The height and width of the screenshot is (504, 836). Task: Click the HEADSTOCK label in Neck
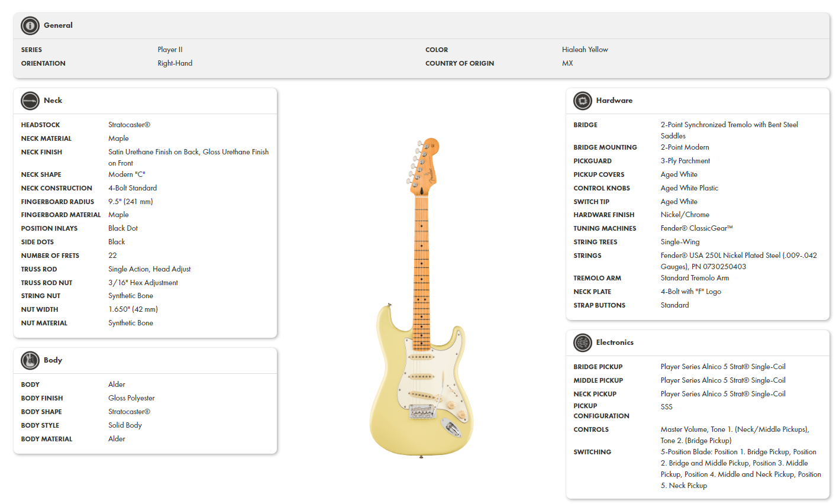(40, 125)
